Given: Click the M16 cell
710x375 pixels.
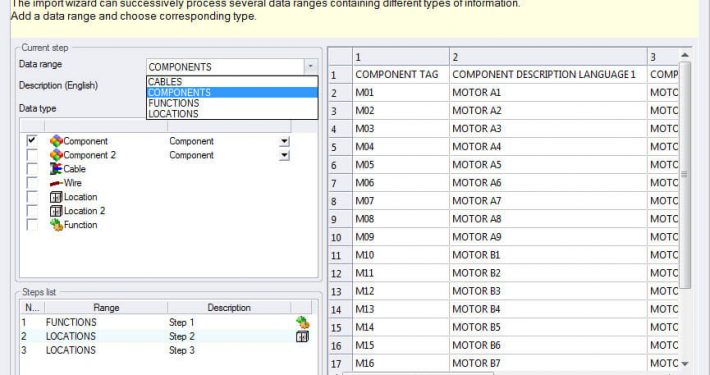Looking at the screenshot, I should coord(401,363).
